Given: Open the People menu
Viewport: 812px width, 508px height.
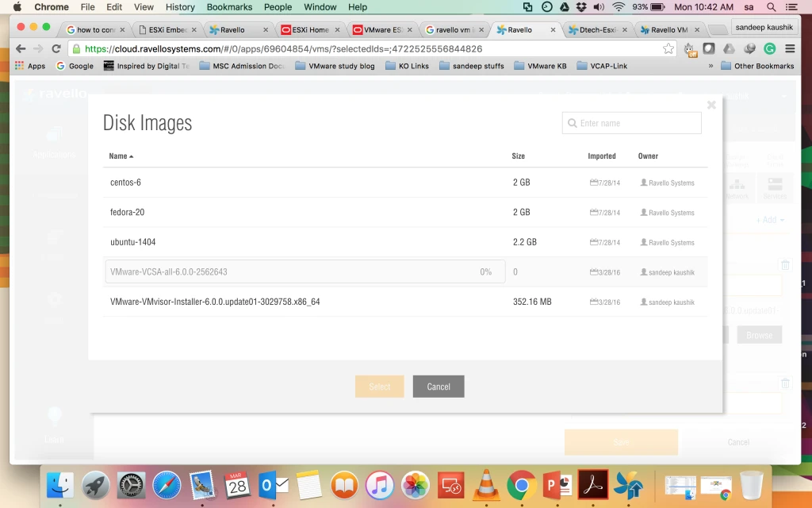Looking at the screenshot, I should click(278, 6).
